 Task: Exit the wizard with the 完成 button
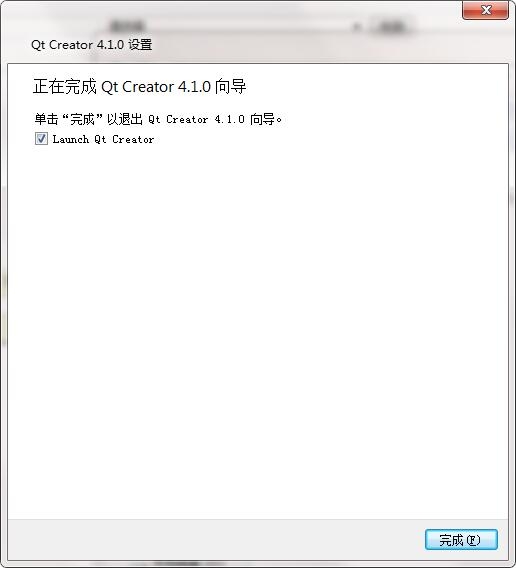[x=461, y=540]
